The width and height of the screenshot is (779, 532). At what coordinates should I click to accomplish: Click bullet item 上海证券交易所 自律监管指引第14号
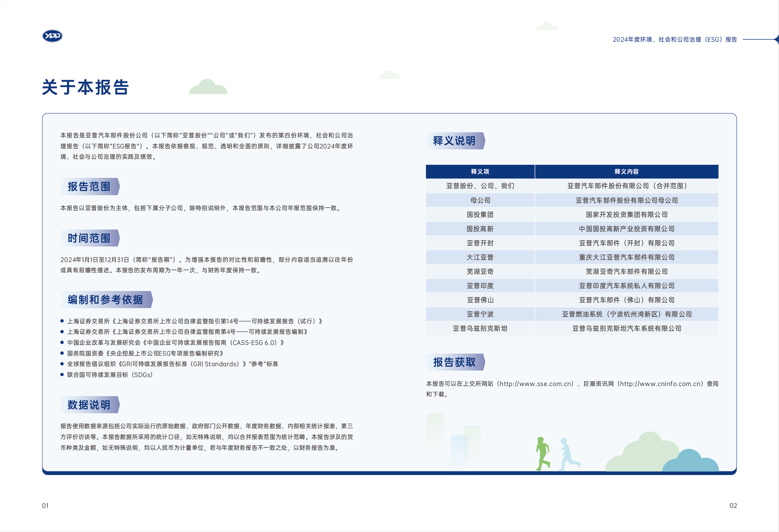tap(191, 321)
